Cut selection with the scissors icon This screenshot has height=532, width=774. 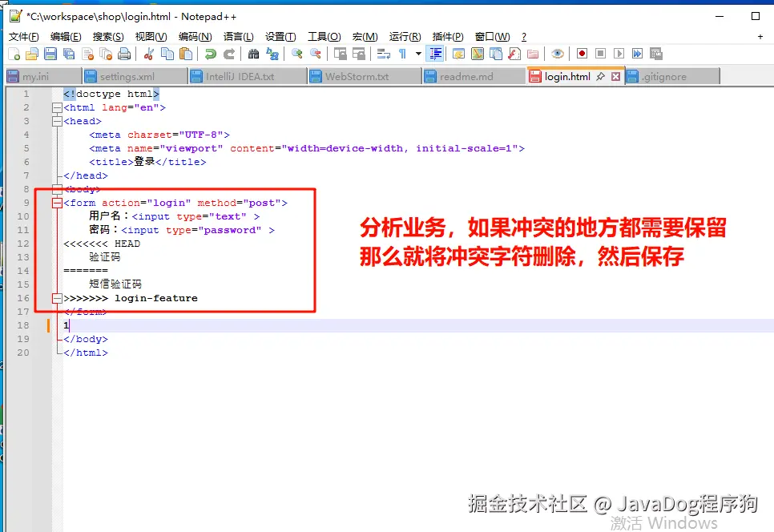(x=148, y=54)
